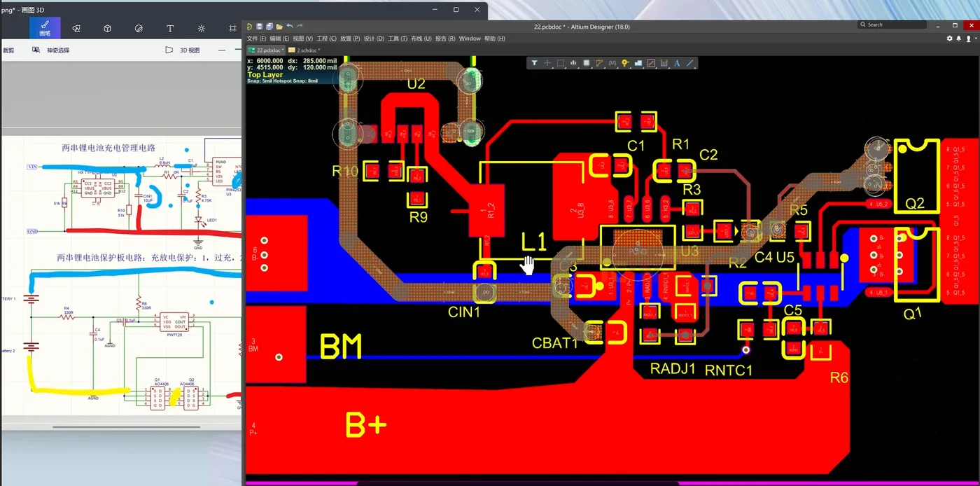Click the Q1 component designator

[913, 314]
